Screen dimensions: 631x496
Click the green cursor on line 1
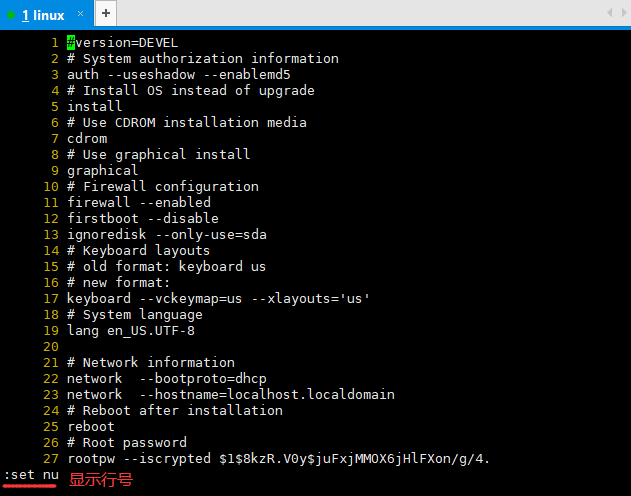(x=71, y=42)
